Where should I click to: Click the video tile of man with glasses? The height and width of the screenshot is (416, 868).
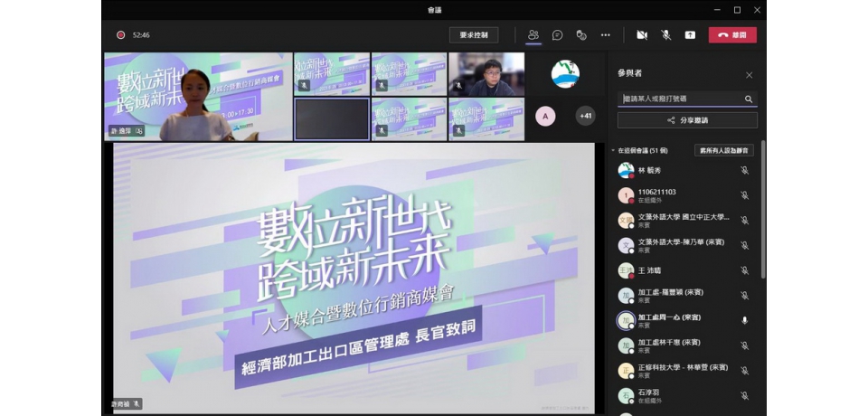[x=486, y=74]
